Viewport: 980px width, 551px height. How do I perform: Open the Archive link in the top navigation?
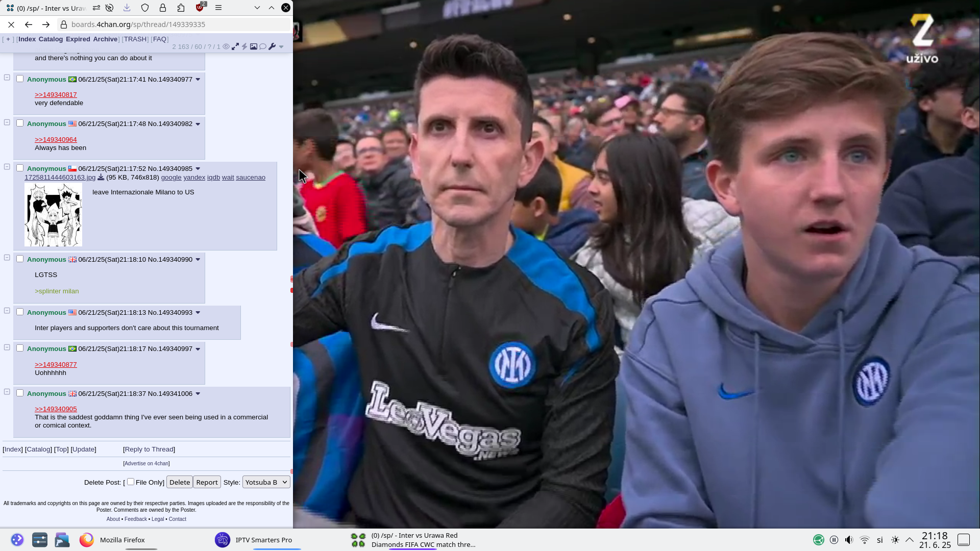click(105, 39)
